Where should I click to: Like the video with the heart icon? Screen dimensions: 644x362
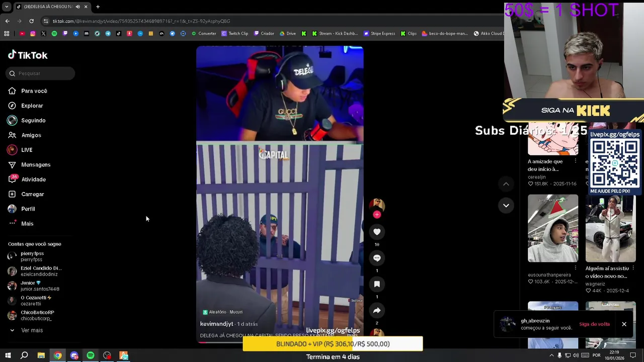[x=377, y=232]
